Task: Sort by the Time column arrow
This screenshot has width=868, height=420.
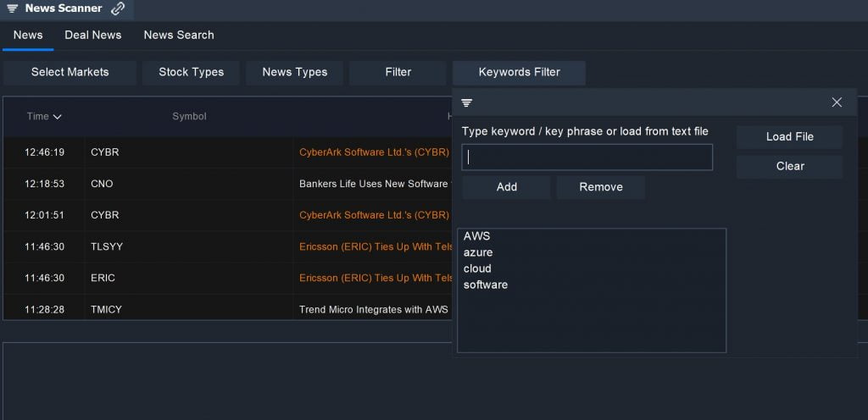Action: pos(57,117)
